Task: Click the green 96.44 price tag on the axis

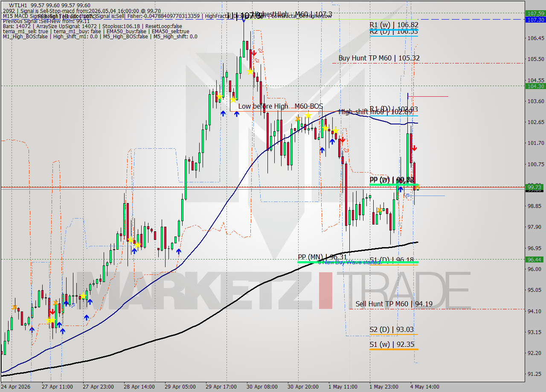Action: tap(535, 259)
